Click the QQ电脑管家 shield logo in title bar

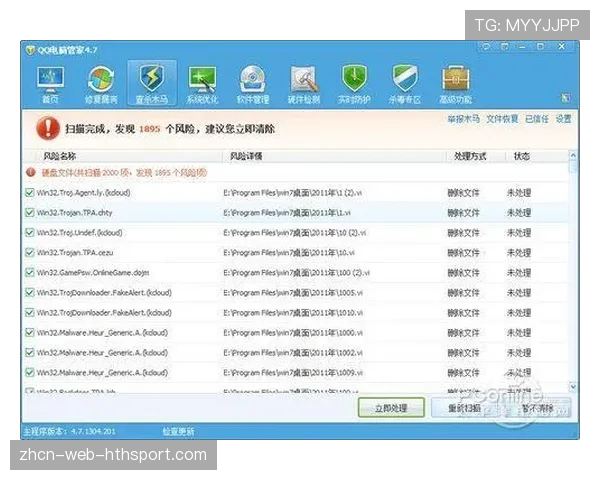(30, 50)
